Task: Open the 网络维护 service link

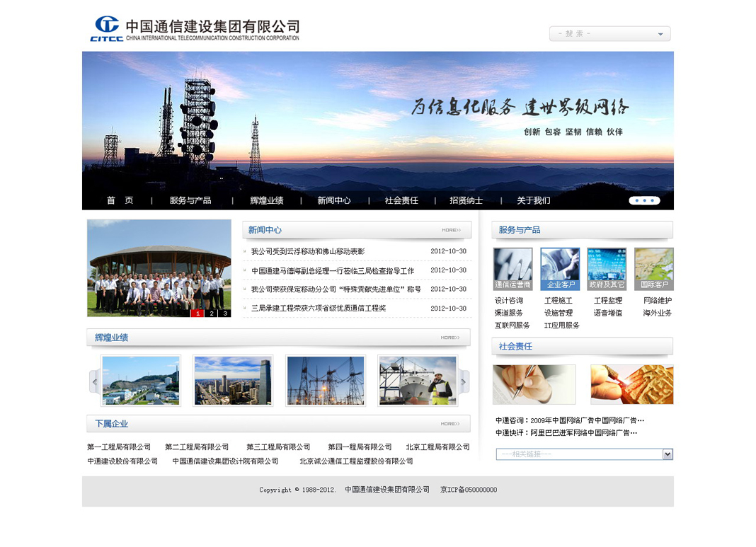Action: [x=658, y=301]
